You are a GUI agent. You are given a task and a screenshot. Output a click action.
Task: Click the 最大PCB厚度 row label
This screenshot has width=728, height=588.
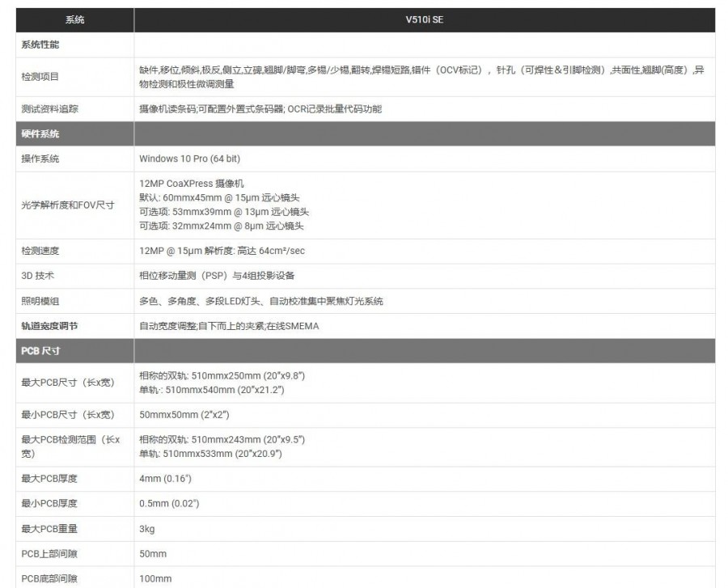coord(49,479)
